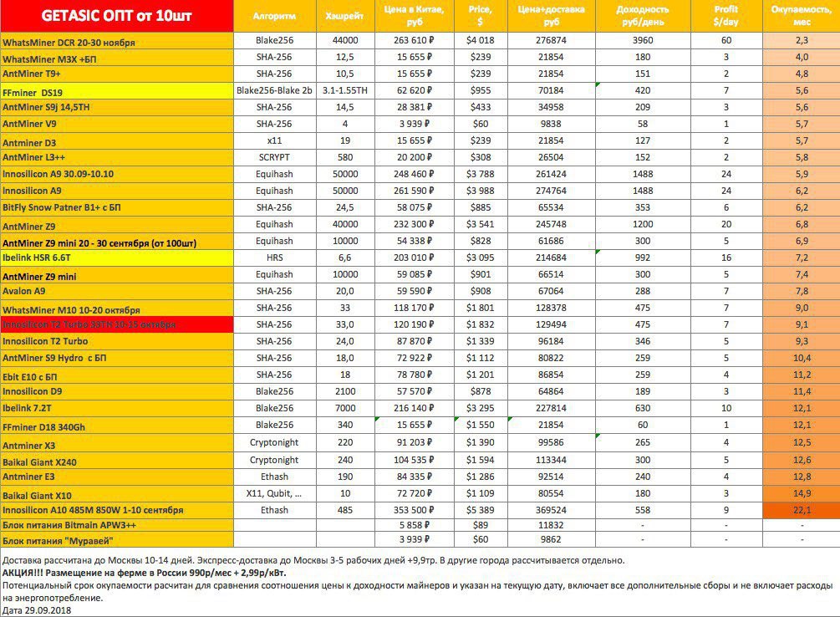Select the 'AntMiner Z9 mini 20 - 30 сентября' cell
This screenshot has width=840, height=617.
pyautogui.click(x=117, y=242)
